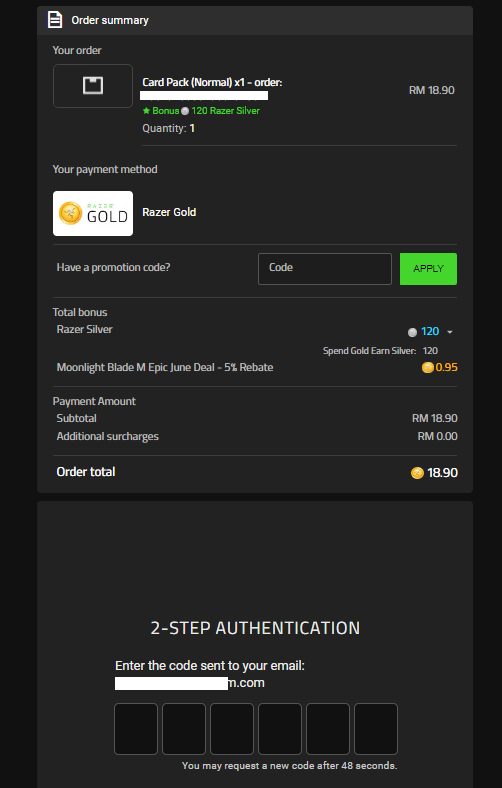Click the Order summary document icon
Image resolution: width=502 pixels, height=788 pixels.
click(x=55, y=20)
